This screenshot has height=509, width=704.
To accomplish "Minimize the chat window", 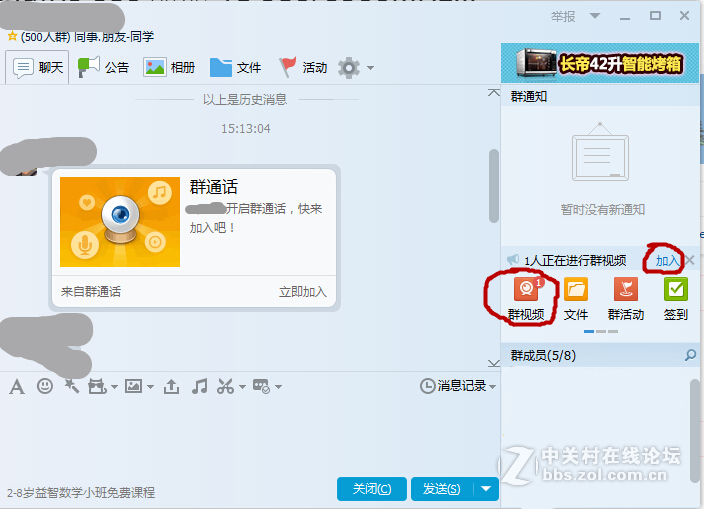I will coord(625,17).
